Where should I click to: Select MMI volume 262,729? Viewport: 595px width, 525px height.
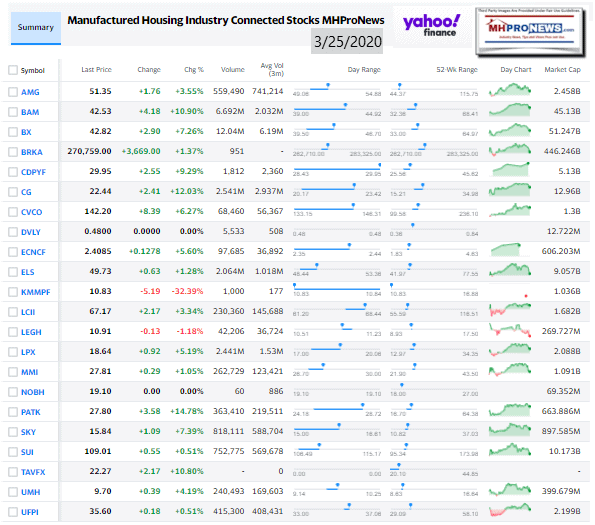pos(228,371)
